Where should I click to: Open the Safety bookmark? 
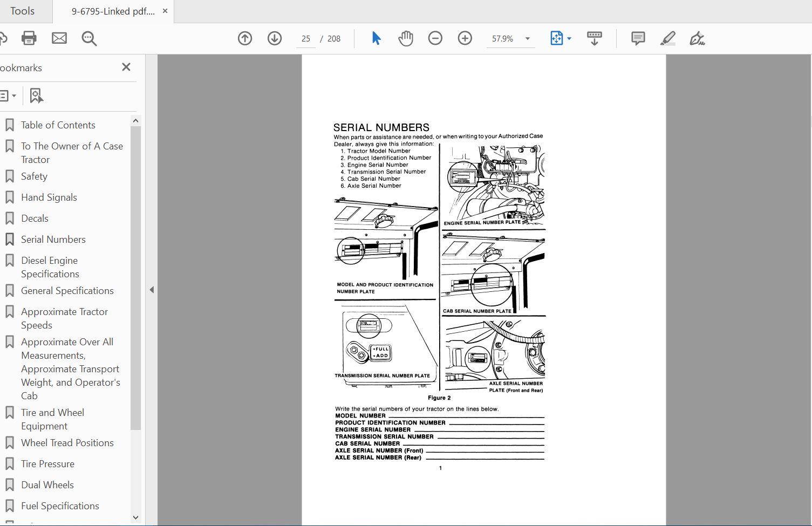[34, 176]
